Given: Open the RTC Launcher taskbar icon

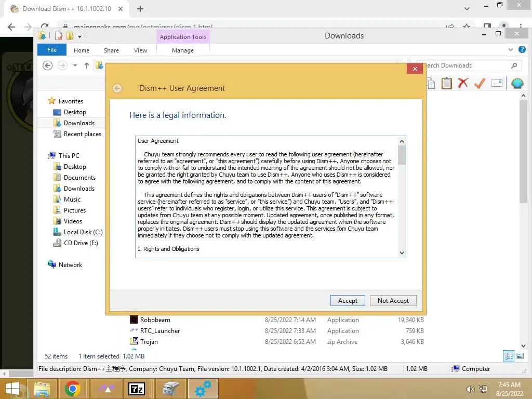Looking at the screenshot, I should pos(107,389).
